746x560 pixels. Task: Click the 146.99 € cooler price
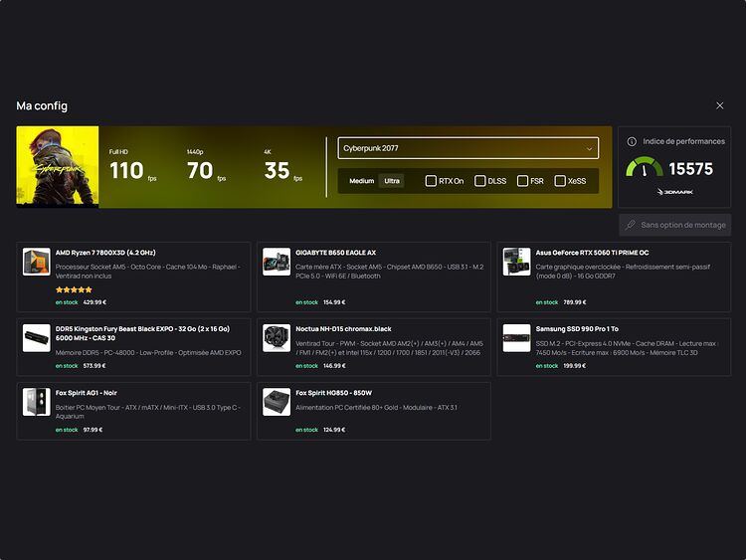[x=334, y=366]
